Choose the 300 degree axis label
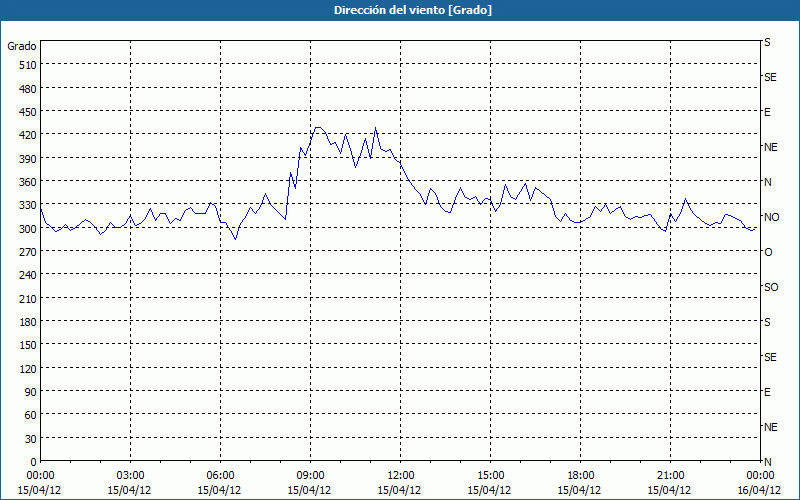The image size is (800, 500). tap(29, 229)
